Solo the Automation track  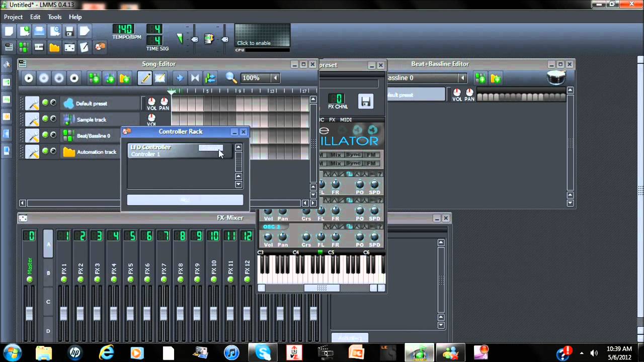point(53,151)
